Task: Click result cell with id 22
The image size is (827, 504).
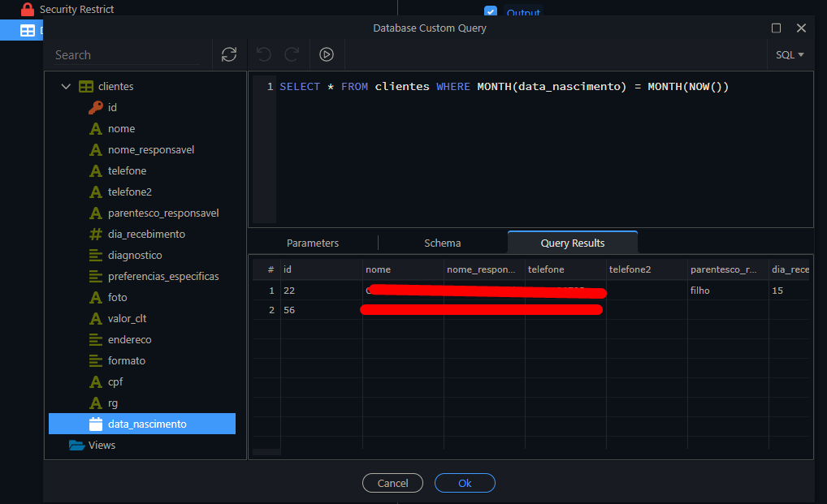Action: (x=321, y=291)
